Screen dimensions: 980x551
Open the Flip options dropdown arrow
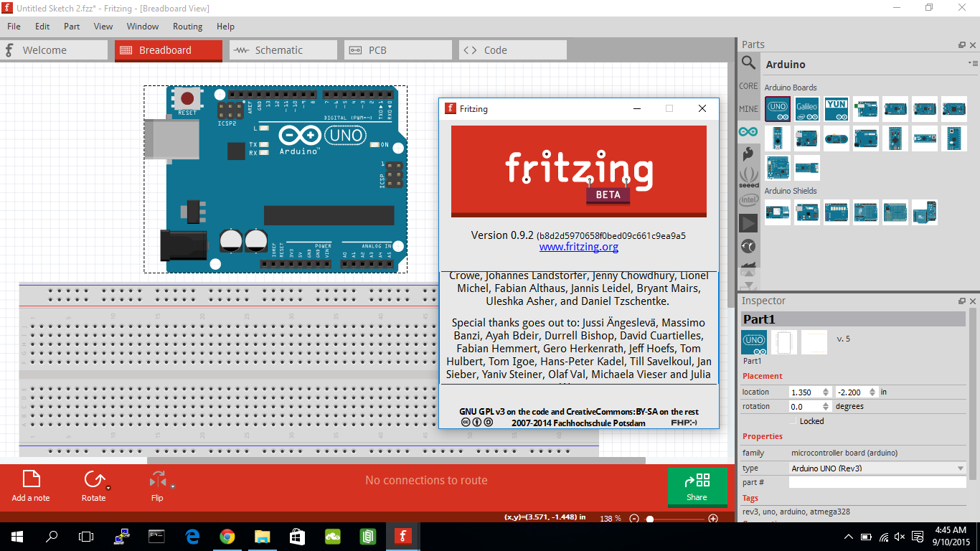pos(173,486)
